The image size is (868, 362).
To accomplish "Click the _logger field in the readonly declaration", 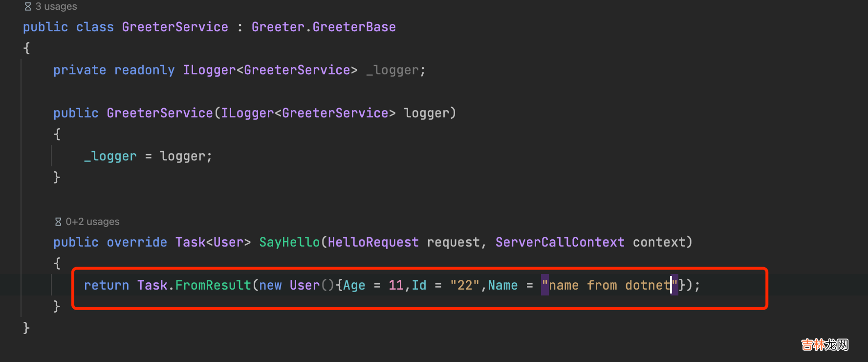I will click(392, 70).
